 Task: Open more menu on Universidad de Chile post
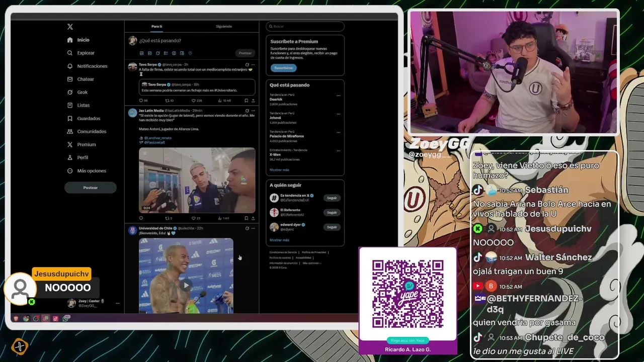253,228
